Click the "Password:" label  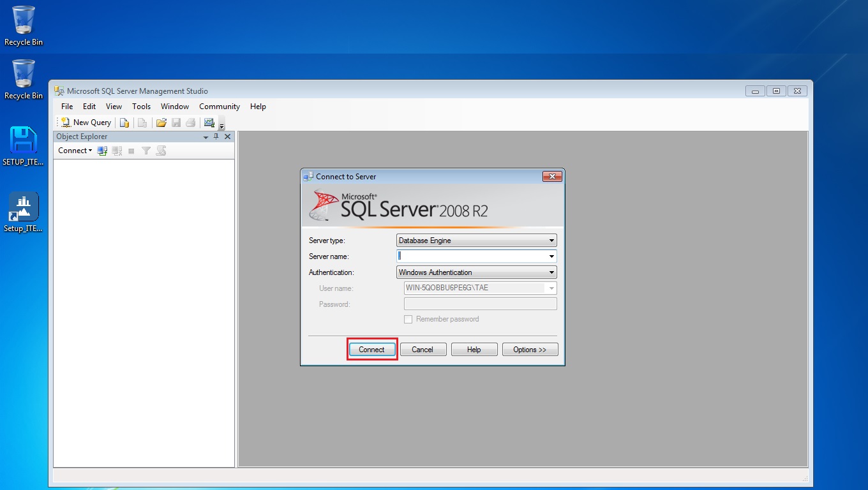[x=334, y=304]
